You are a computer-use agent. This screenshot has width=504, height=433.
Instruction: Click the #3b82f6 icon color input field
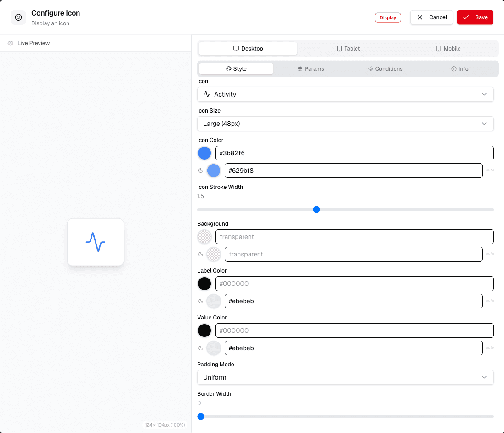click(x=355, y=153)
